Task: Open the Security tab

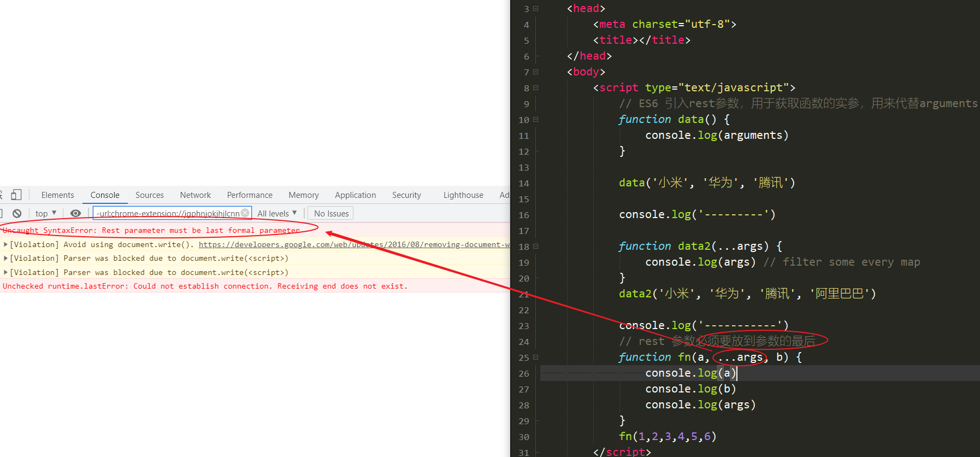Action: tap(406, 195)
